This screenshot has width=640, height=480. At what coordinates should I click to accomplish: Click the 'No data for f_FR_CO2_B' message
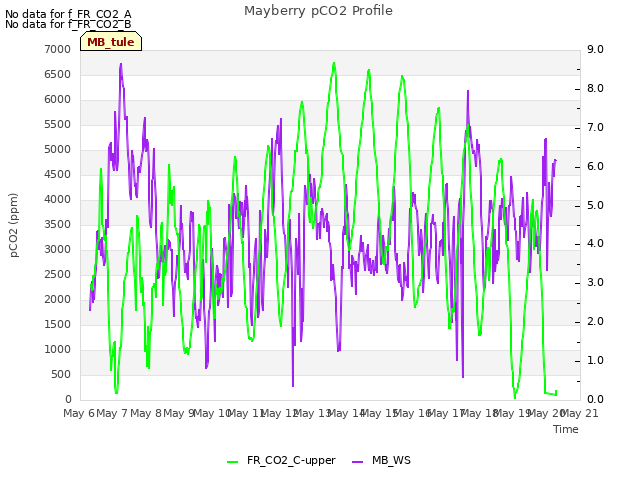coord(68,24)
